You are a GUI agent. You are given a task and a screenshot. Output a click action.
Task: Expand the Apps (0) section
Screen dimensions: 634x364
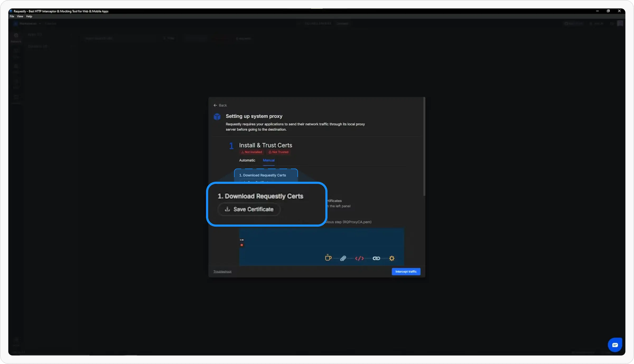click(x=35, y=34)
